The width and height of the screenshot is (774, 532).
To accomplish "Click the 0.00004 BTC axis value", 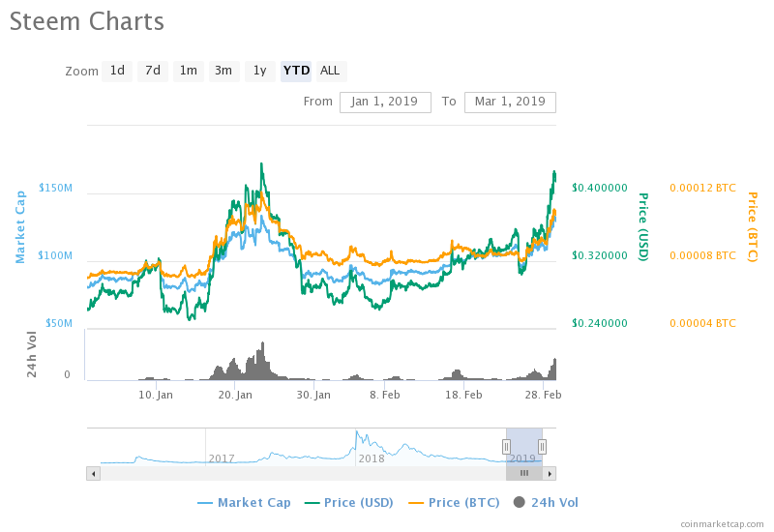I will pos(702,323).
